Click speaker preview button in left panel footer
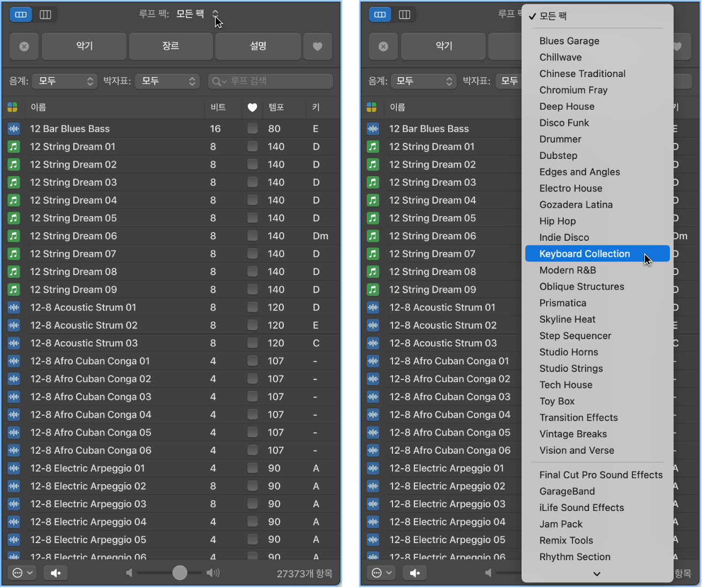The height and width of the screenshot is (588, 702). coord(56,573)
